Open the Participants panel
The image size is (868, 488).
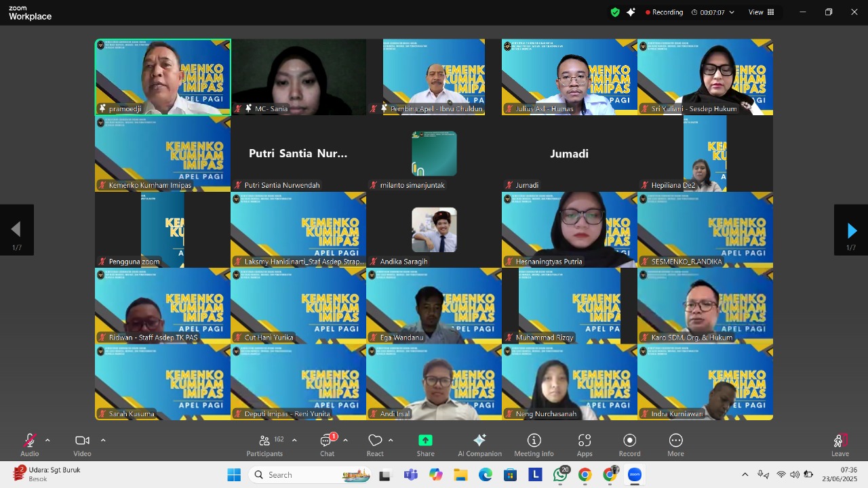[264, 445]
